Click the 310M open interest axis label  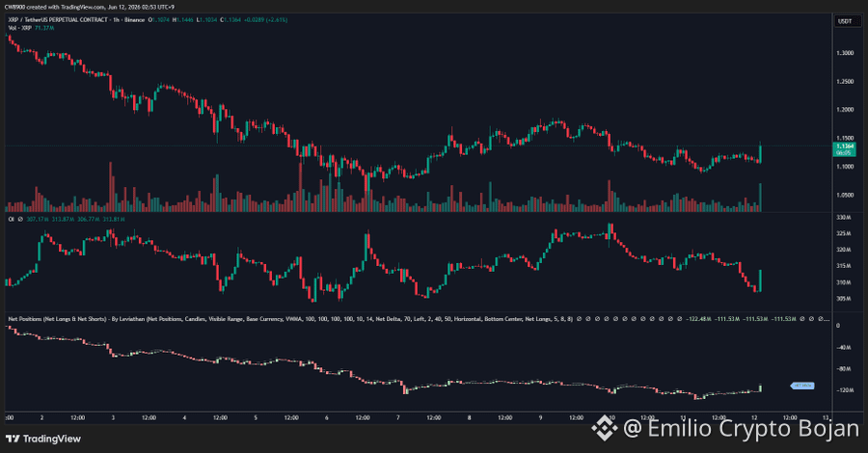(843, 282)
